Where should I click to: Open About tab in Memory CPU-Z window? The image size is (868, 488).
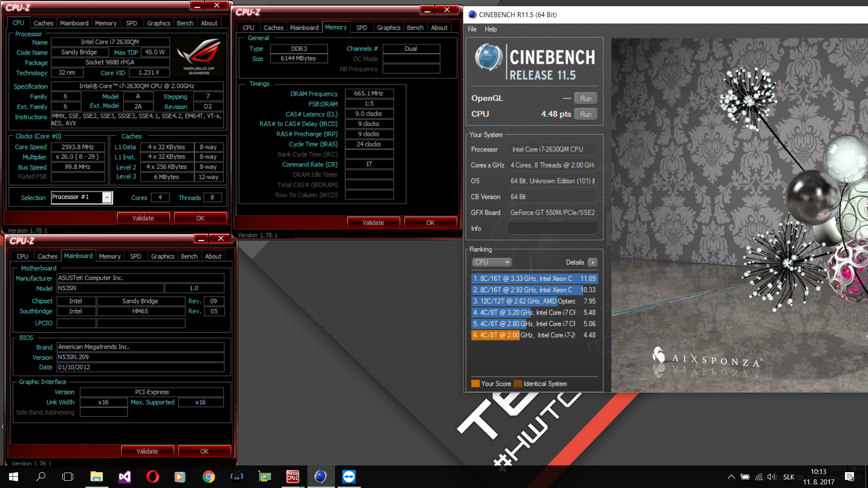(x=439, y=28)
